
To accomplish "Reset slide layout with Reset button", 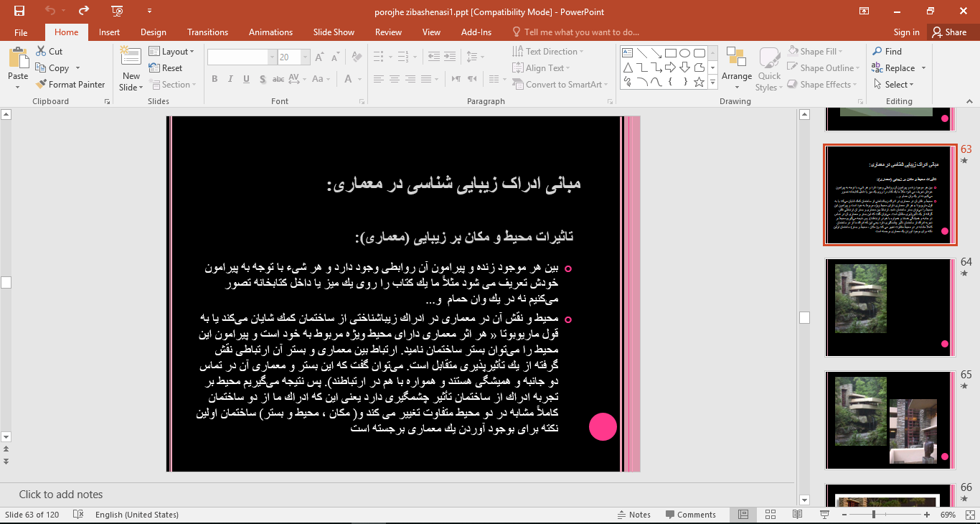I will (166, 67).
